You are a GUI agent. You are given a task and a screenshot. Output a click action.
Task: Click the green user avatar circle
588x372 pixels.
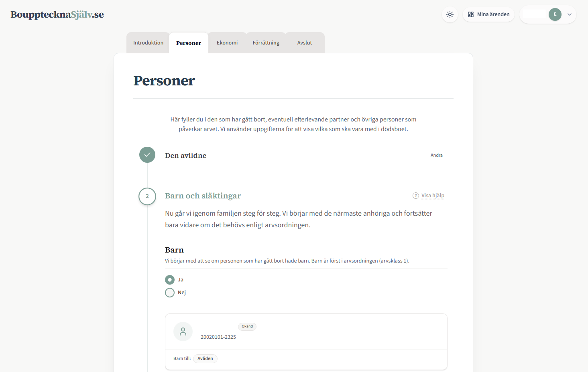[555, 14]
